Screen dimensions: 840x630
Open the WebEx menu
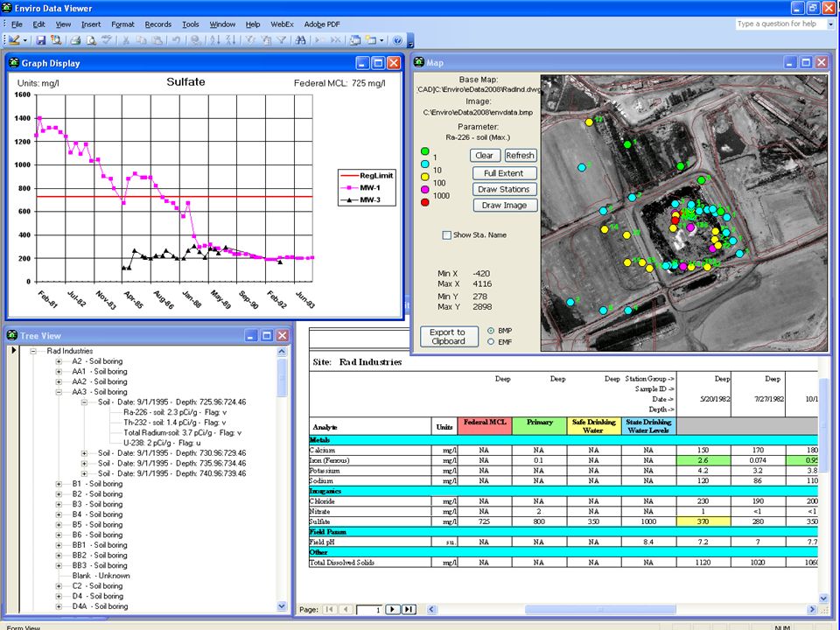(282, 24)
